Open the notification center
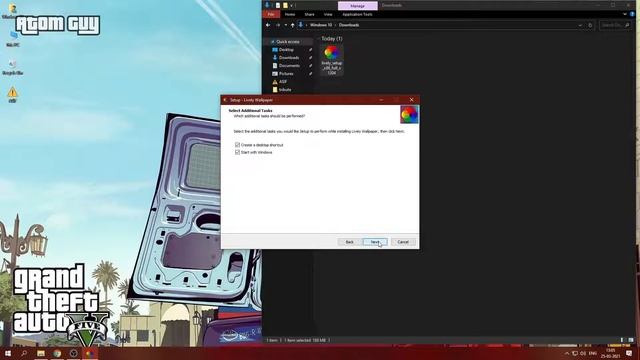This screenshot has height=360, width=640. pyautogui.click(x=629, y=353)
